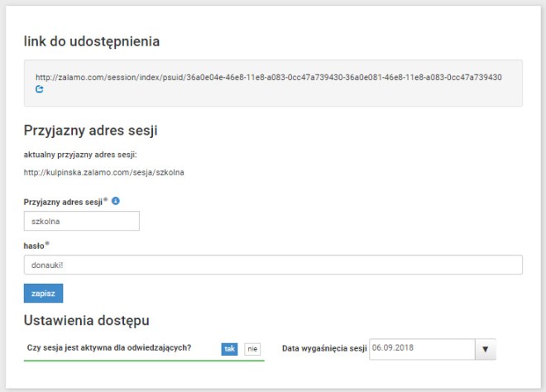
Task: Select 'tak' for active session
Action: point(229,349)
